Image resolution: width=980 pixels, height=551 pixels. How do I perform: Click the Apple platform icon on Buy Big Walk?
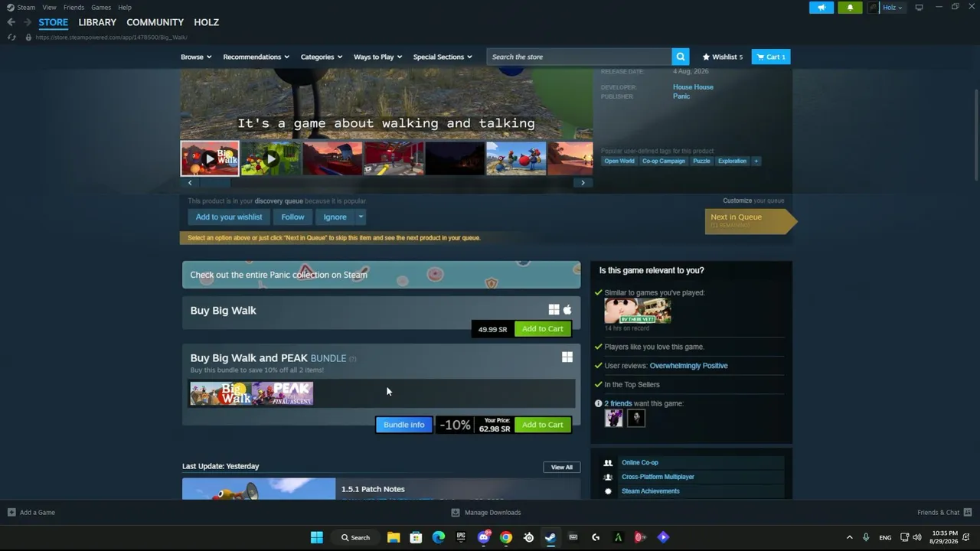pyautogui.click(x=567, y=310)
